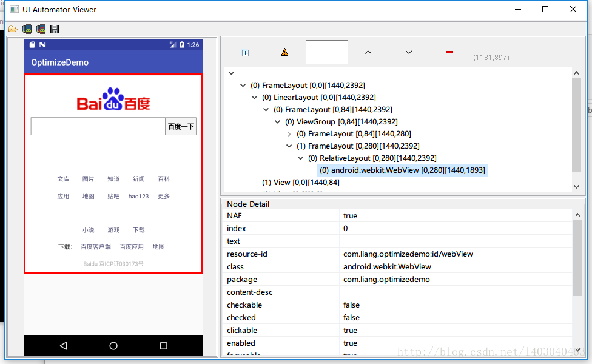
Task: Select the ViewGroup tree node label
Action: click(341, 121)
